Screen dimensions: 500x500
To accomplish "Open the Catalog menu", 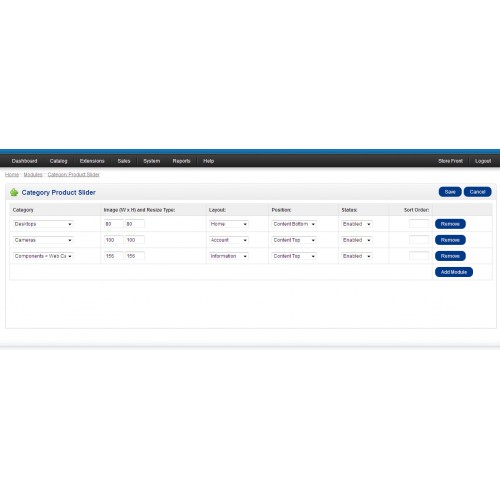I will coord(58,161).
